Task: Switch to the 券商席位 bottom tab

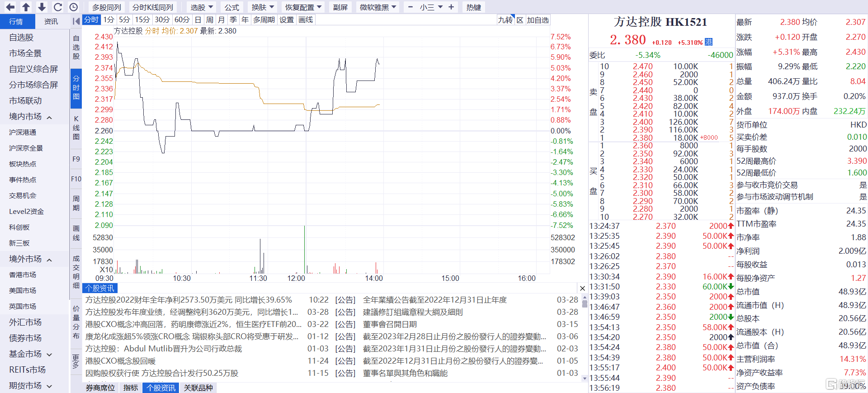Action: [100, 388]
